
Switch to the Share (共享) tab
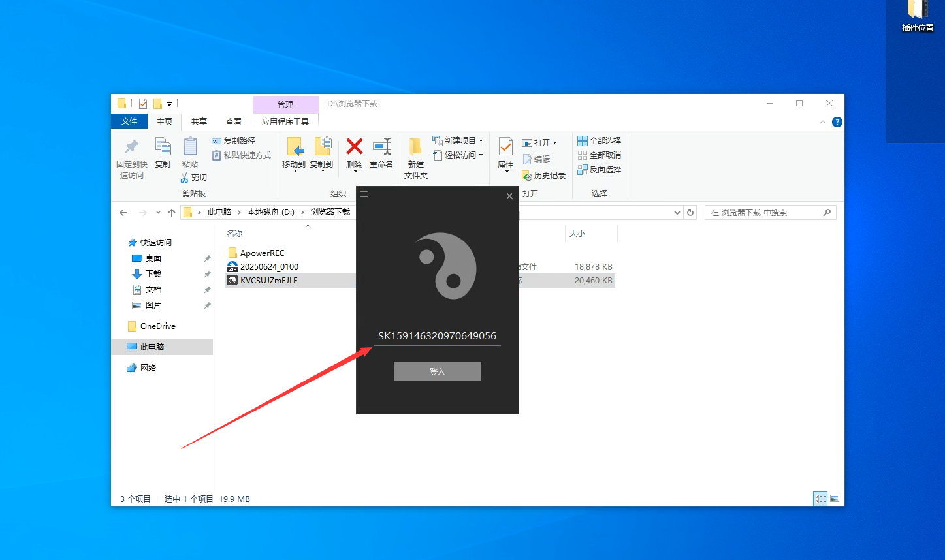[199, 121]
